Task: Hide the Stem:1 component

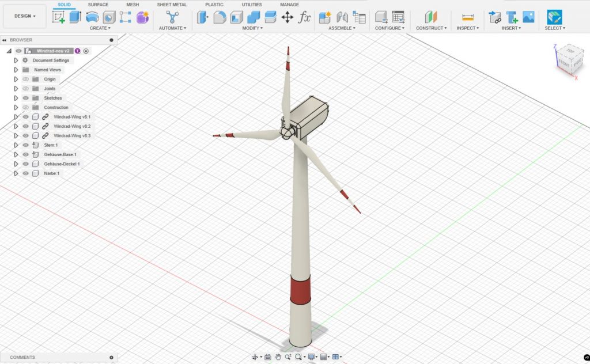Action: [x=25, y=145]
